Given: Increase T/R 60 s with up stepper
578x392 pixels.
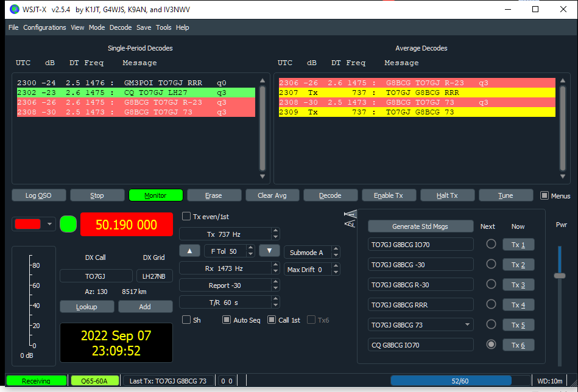Looking at the screenshot, I should click(275, 299).
